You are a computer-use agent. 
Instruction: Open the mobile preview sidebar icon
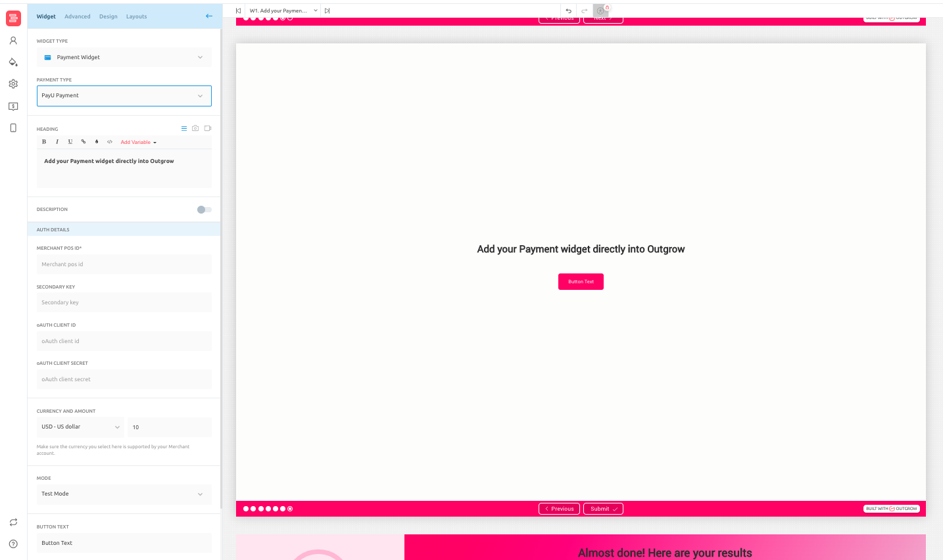pyautogui.click(x=13, y=128)
